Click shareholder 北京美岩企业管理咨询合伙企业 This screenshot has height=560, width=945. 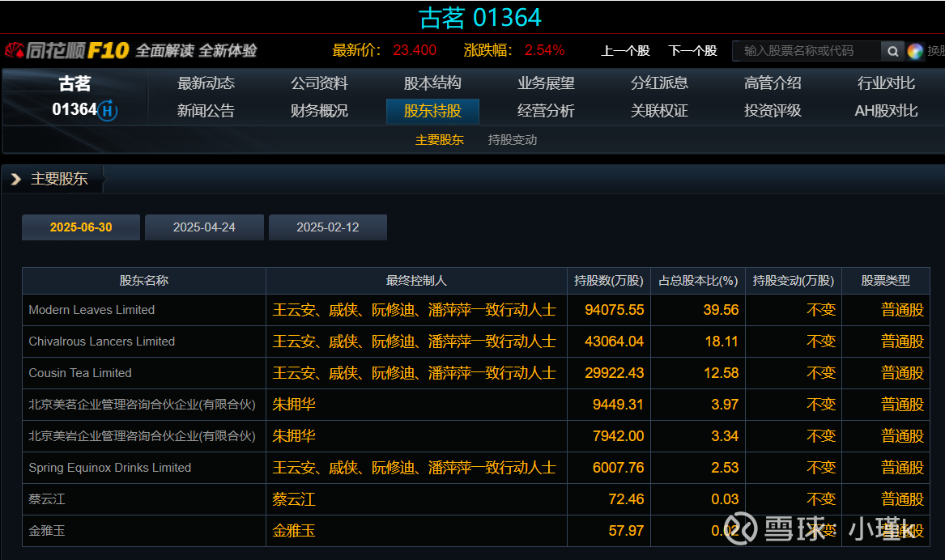click(x=143, y=436)
